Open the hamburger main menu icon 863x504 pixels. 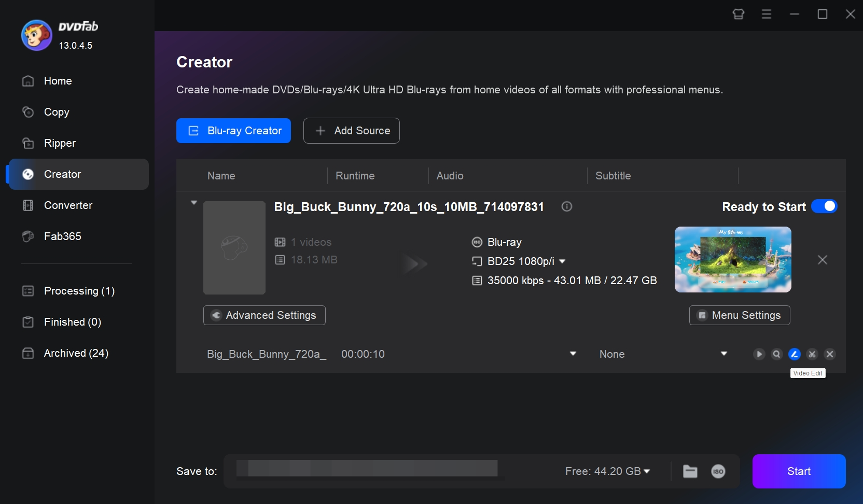click(767, 14)
